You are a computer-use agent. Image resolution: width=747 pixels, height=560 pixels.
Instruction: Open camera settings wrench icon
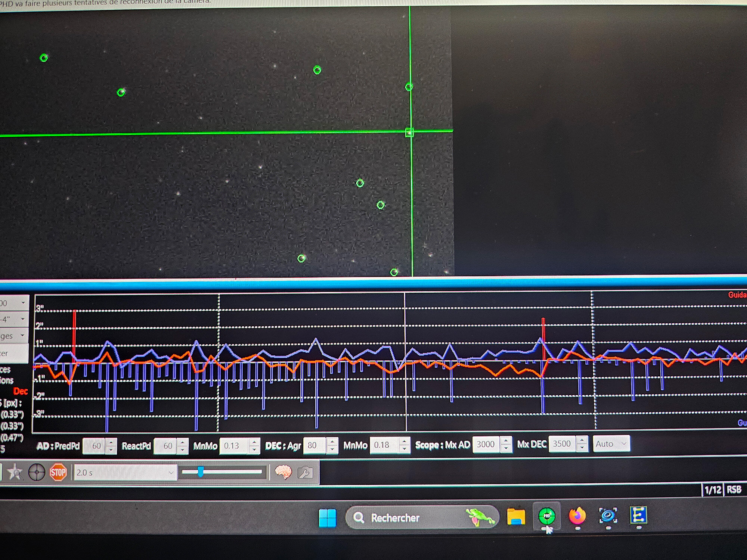[305, 473]
